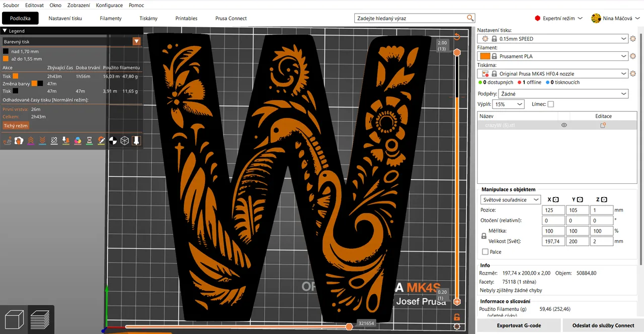
Task: Toggle color changes CMY circles icon
Action: pyautogui.click(x=77, y=141)
